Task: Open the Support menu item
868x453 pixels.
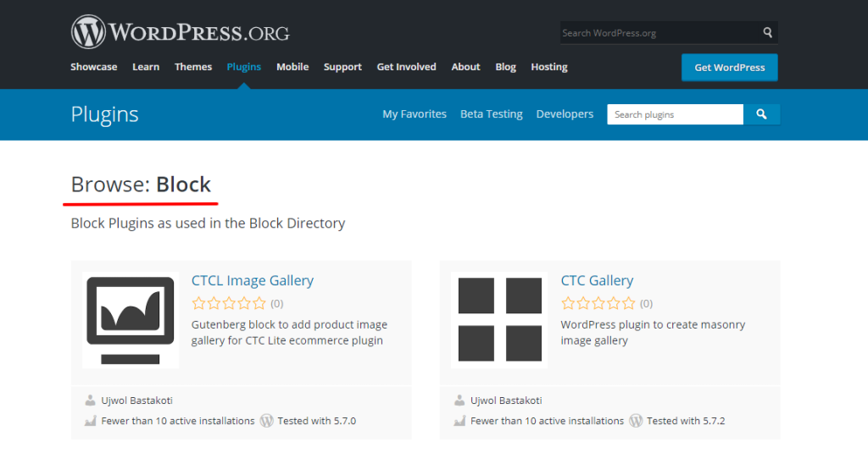Action: [342, 67]
